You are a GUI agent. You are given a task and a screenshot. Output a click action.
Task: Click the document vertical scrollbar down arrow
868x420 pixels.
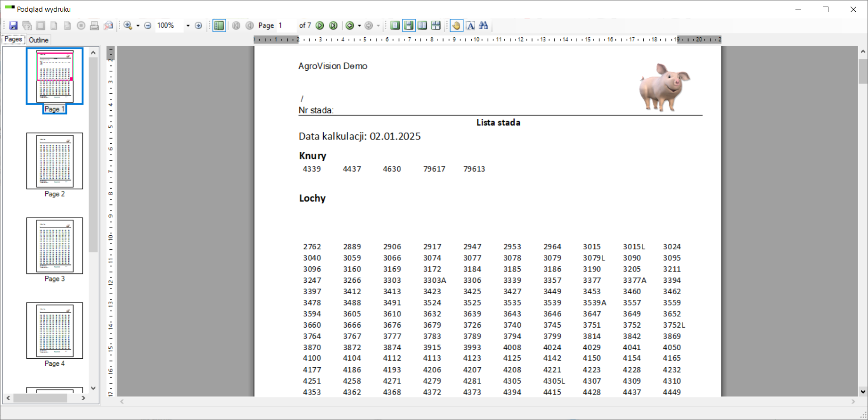click(863, 391)
